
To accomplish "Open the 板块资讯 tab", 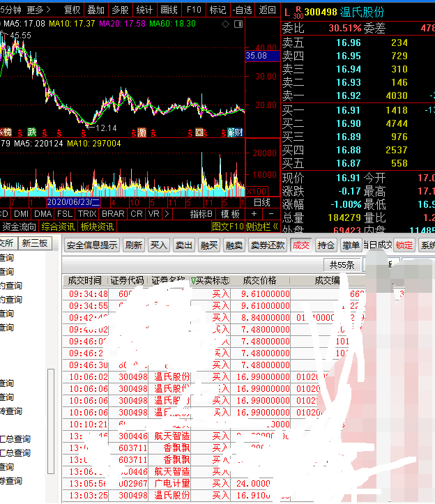I will [97, 227].
